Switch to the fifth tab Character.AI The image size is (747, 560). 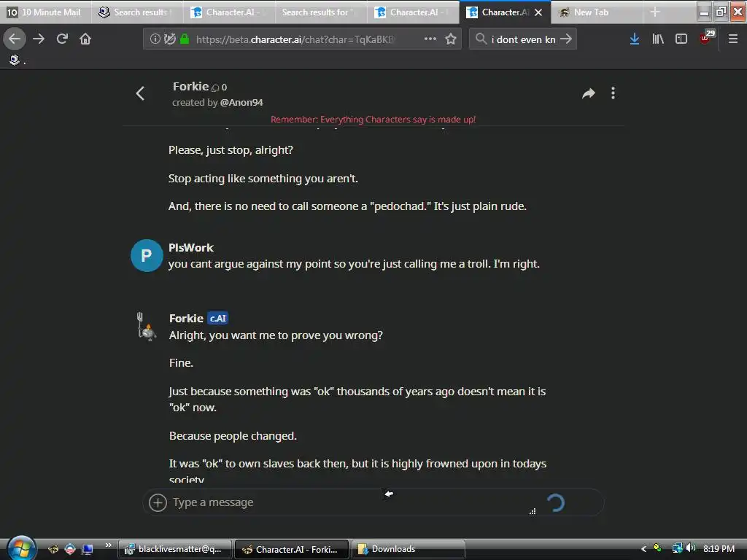point(413,12)
